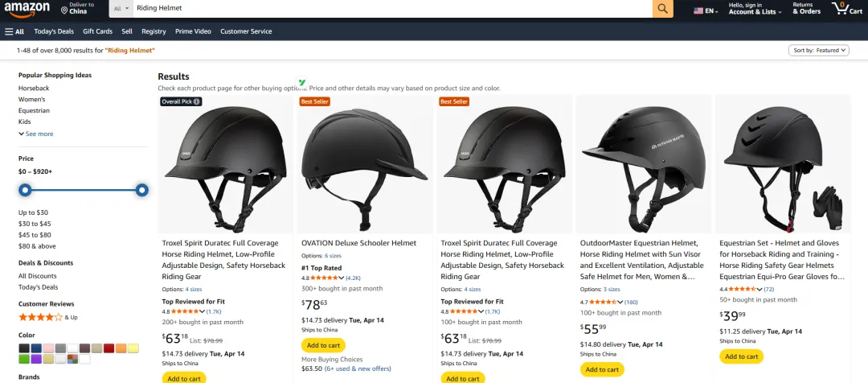Screen dimensions: 868x383
Task: Change delivery location from China
Action: coord(77,9)
